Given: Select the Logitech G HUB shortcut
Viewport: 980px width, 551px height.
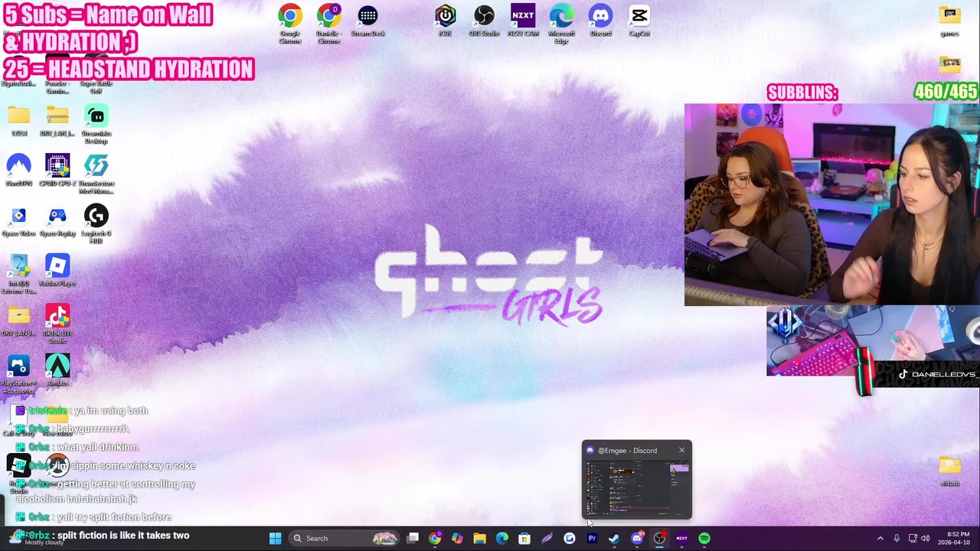Looking at the screenshot, I should click(x=96, y=223).
